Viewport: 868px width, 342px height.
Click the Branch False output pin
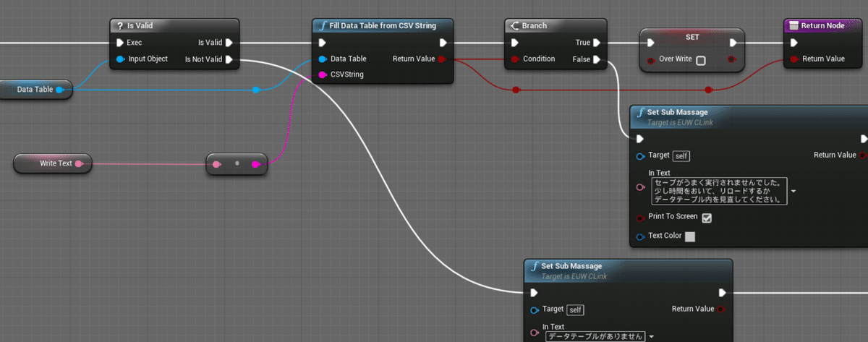[x=597, y=59]
